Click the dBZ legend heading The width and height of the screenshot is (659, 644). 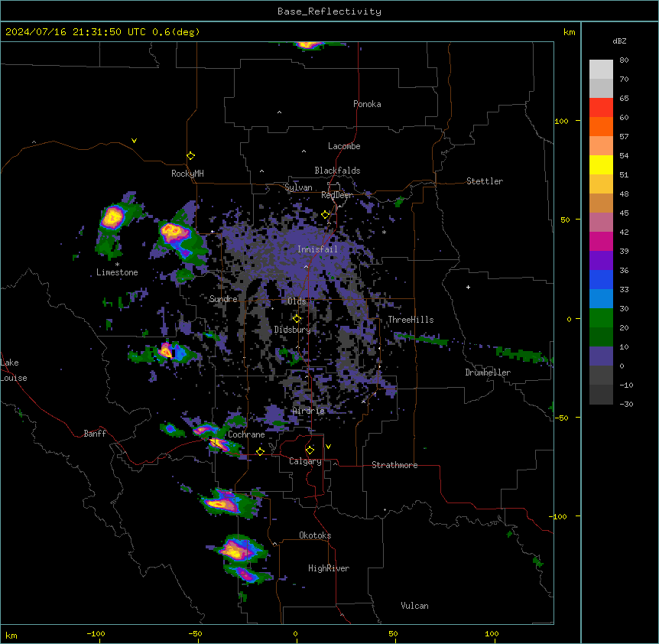pos(619,41)
